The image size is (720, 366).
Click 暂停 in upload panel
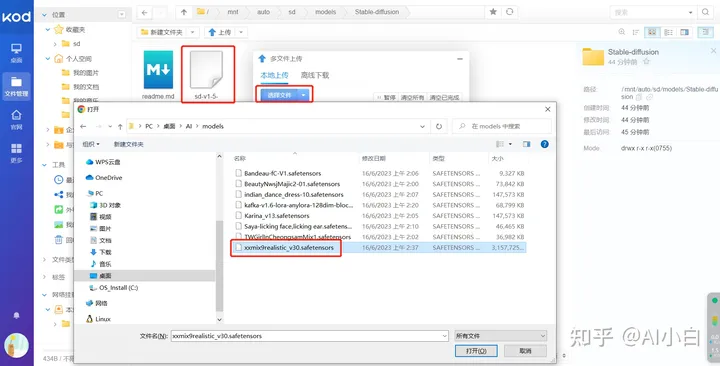(386, 97)
